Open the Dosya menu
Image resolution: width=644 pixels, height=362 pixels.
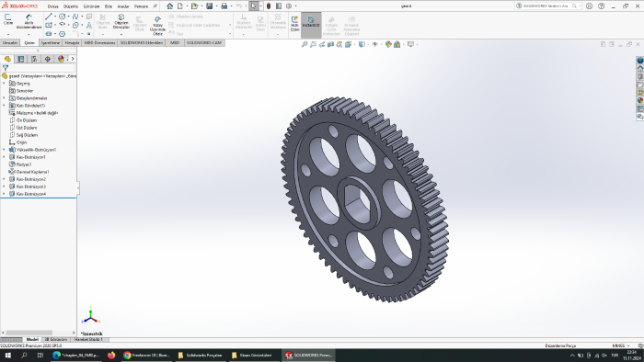[x=53, y=6]
